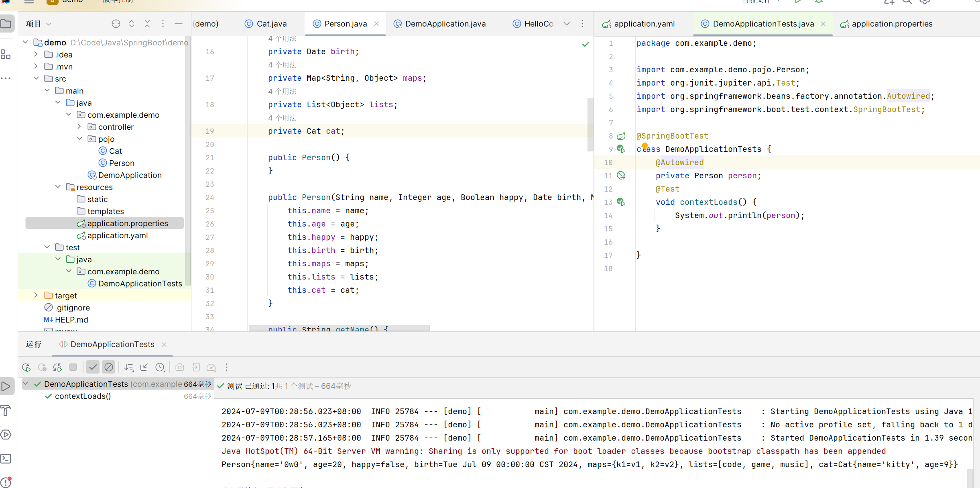Expand the .mvn folder
The height and width of the screenshot is (488, 980).
coord(36,66)
